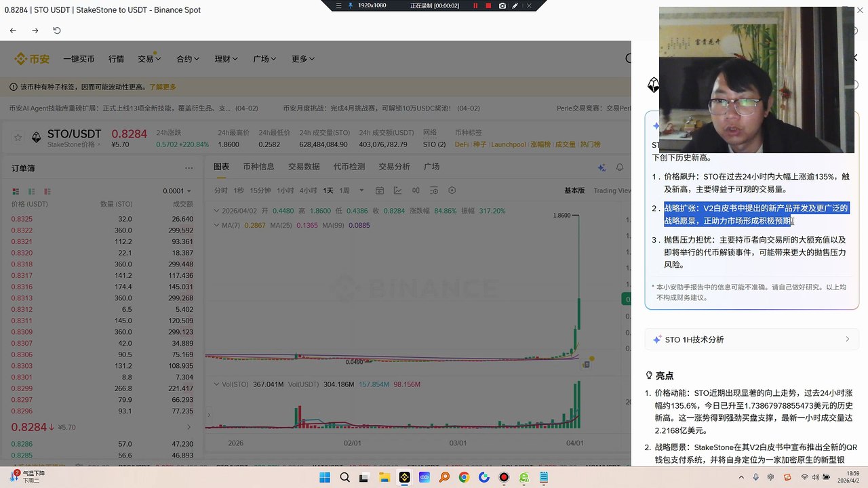Select the 图表 tab
The image size is (868, 488).
(x=222, y=167)
